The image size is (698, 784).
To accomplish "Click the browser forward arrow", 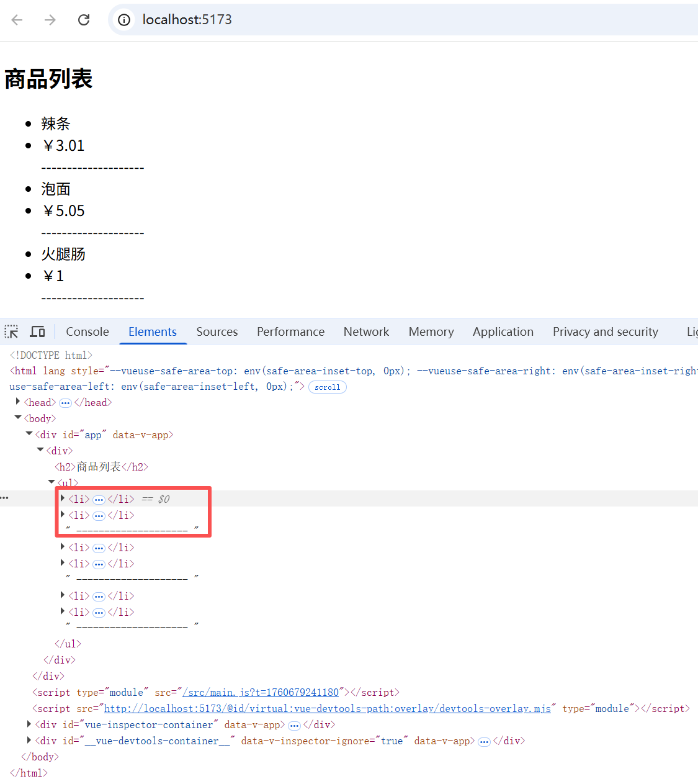I will (50, 20).
